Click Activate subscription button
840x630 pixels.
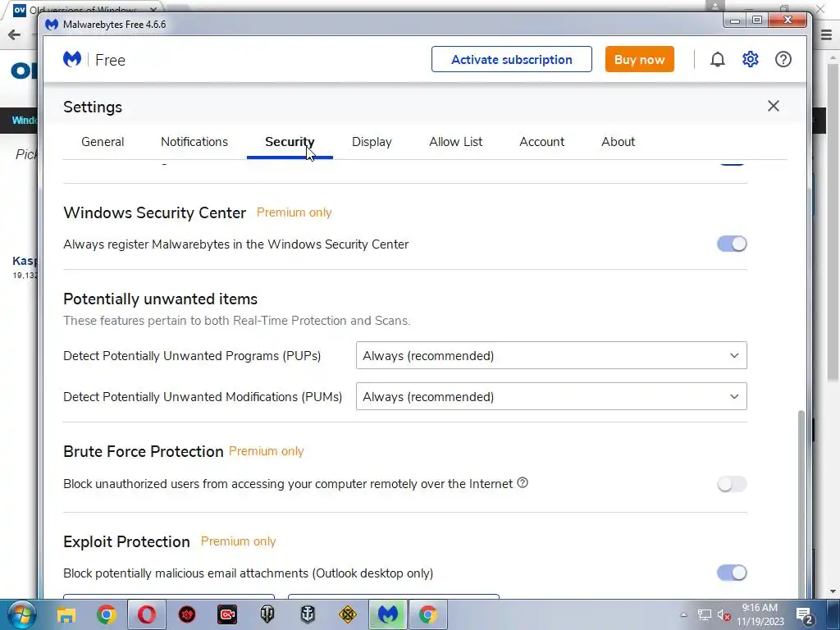512,59
